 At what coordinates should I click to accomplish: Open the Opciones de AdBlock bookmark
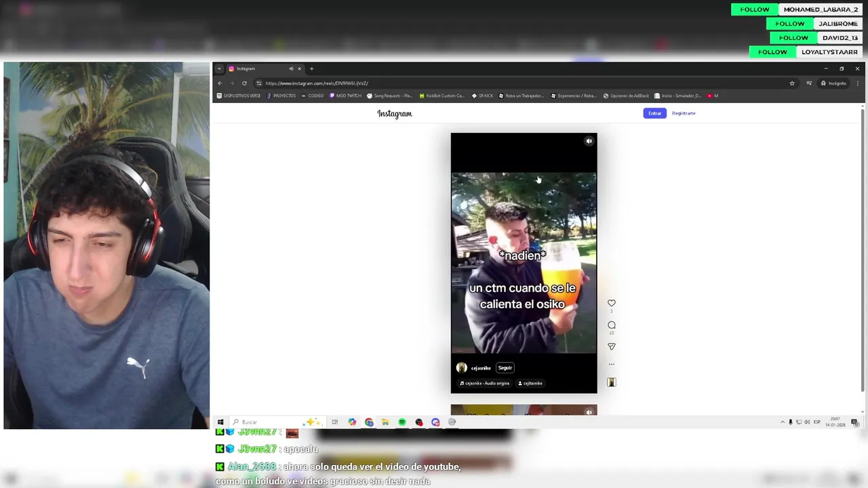tap(626, 96)
